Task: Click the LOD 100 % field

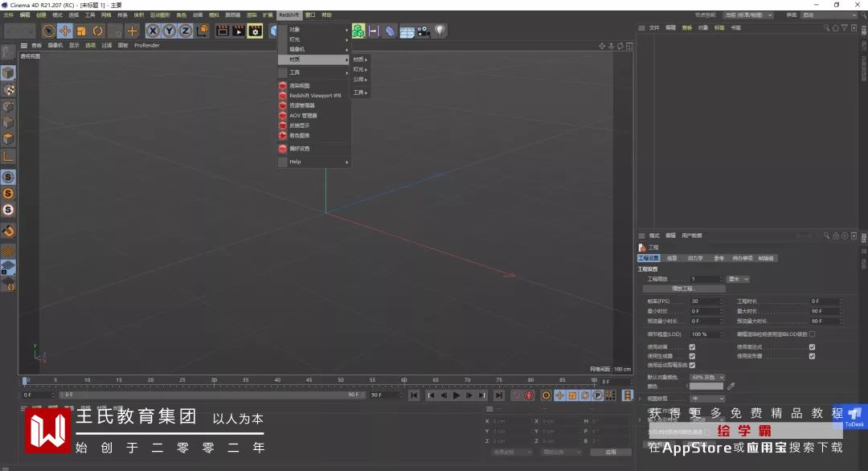Action: [706, 334]
